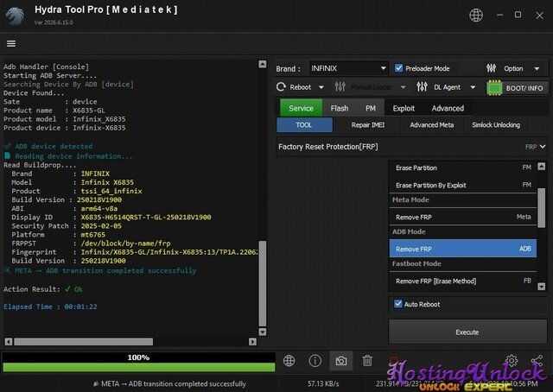
Task: Click the 'Platform : mt6765' log line
Action: pos(58,235)
